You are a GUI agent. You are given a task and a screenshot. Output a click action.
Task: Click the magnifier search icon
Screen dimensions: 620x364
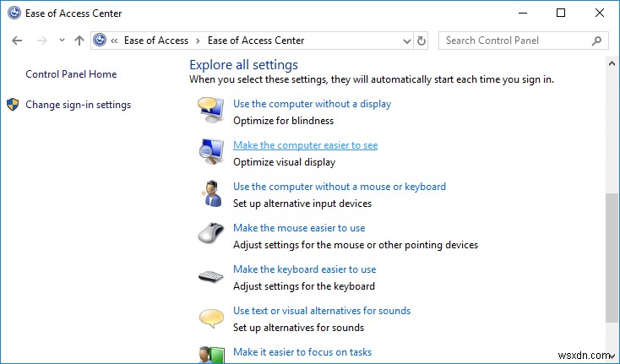tap(596, 41)
